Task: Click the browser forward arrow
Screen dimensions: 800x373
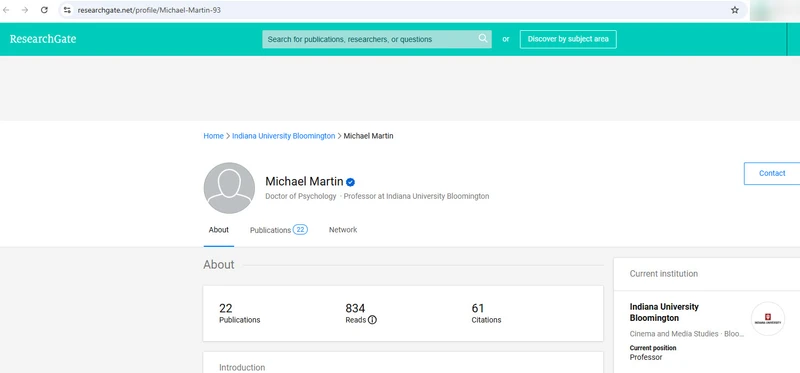Action: pos(24,10)
